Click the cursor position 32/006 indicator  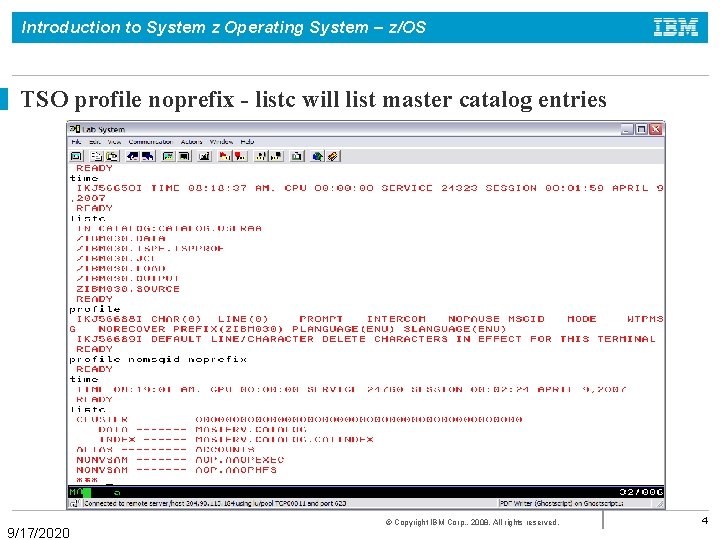click(641, 492)
